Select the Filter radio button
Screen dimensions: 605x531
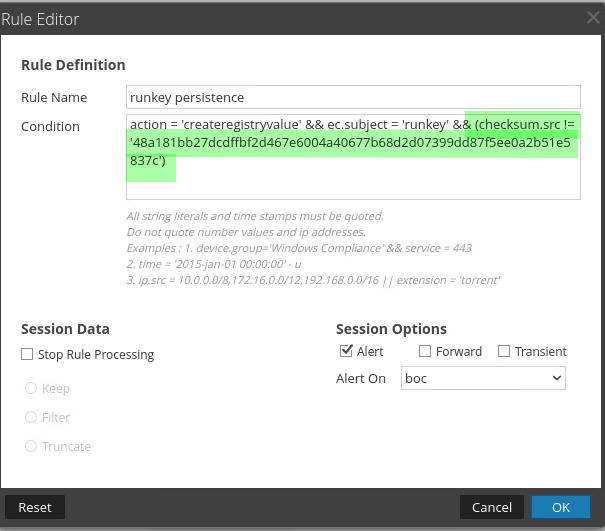31,417
